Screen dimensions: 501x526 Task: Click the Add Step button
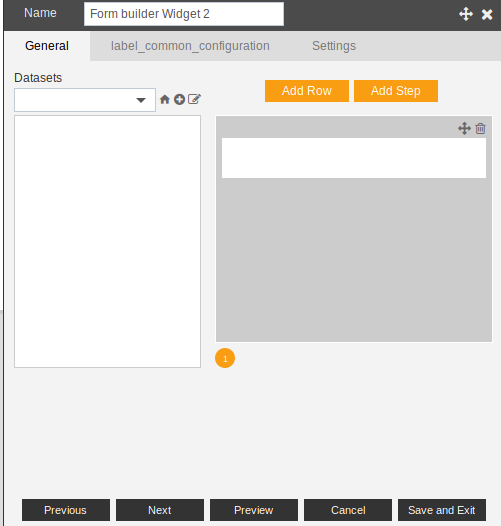click(396, 91)
